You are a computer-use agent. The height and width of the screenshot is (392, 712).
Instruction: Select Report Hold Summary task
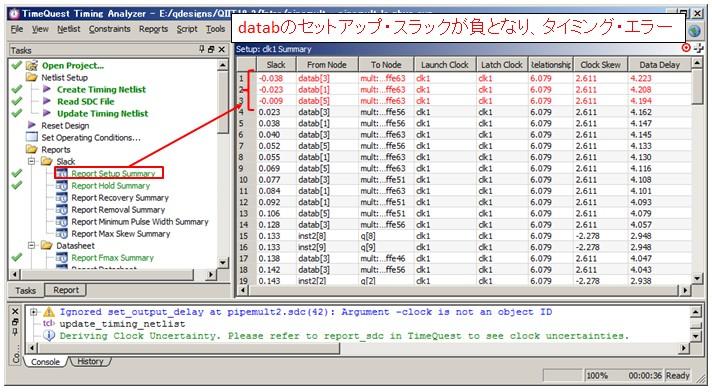pos(110,185)
